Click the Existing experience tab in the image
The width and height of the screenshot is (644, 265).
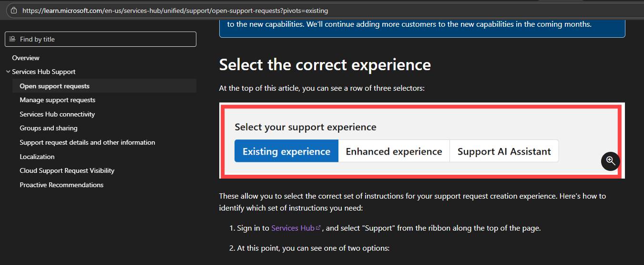[x=286, y=151]
